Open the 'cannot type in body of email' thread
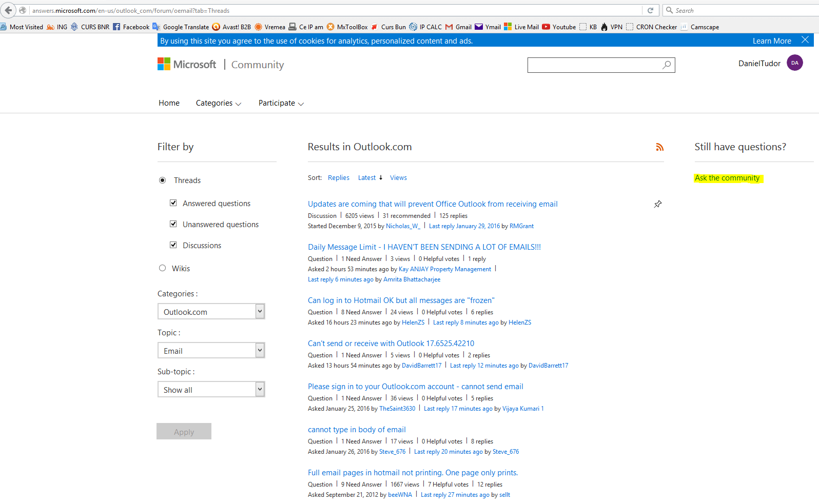Viewport: 819px width, 504px height. point(357,430)
